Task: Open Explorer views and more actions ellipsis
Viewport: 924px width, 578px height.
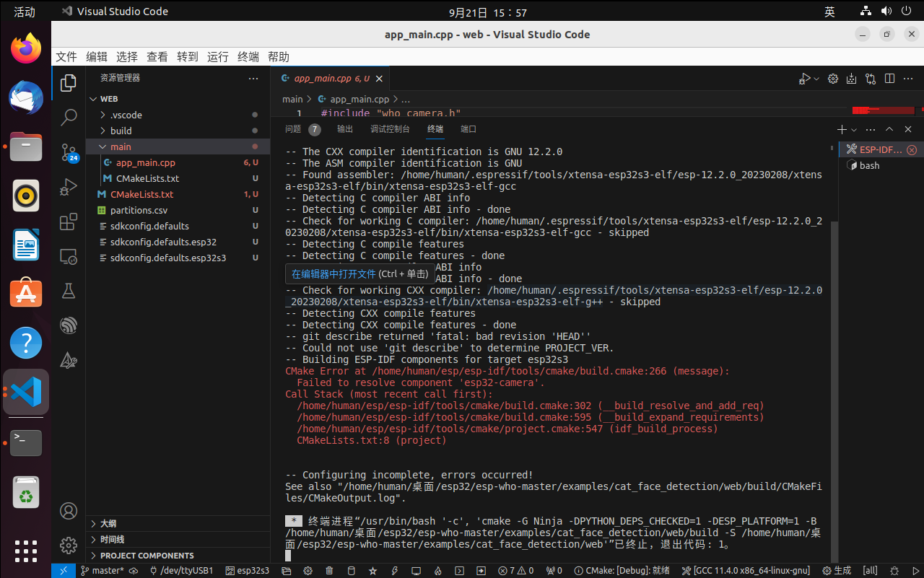Action: (253, 78)
